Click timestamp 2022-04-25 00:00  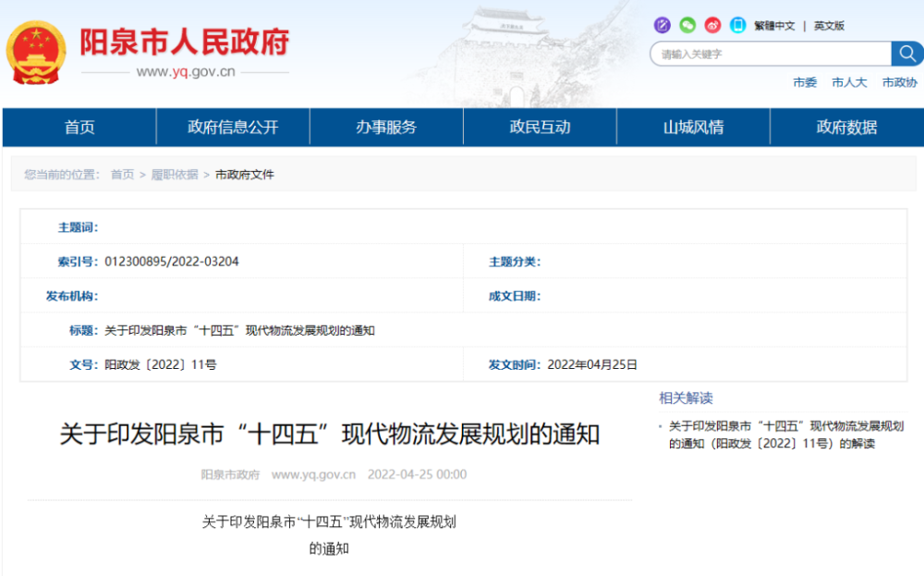418,474
